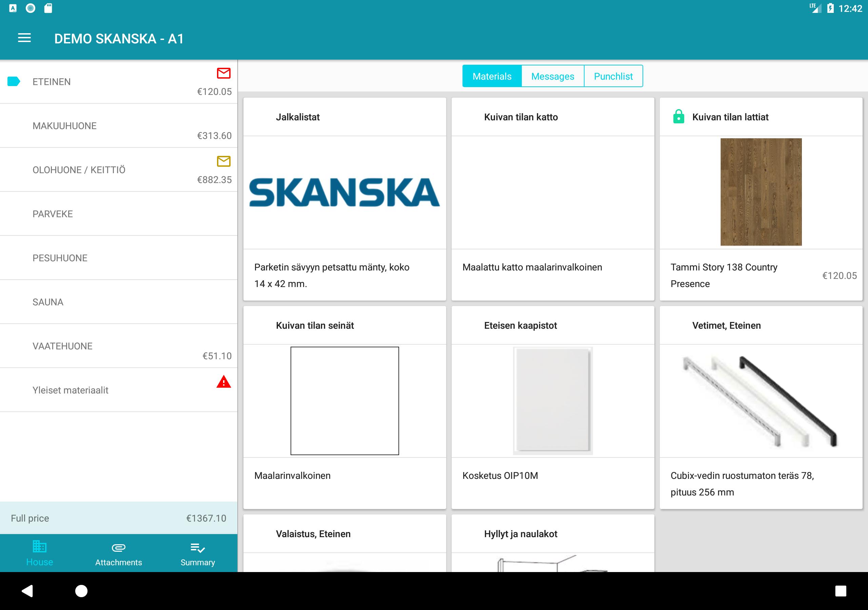The height and width of the screenshot is (610, 868).
Task: Open the hamburger navigation menu
Action: tap(24, 38)
